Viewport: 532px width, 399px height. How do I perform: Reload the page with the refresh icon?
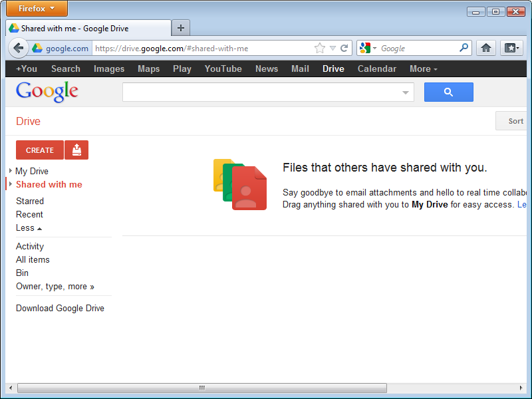(344, 48)
